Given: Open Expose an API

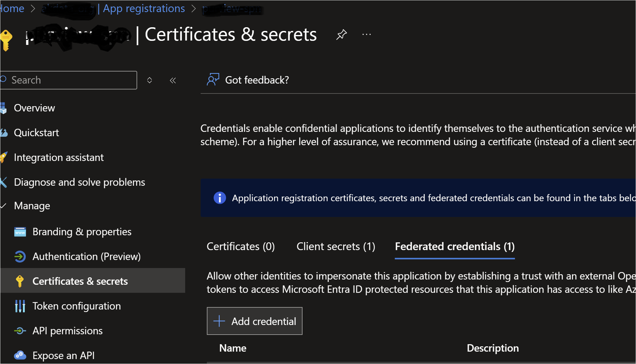Looking at the screenshot, I should [63, 355].
